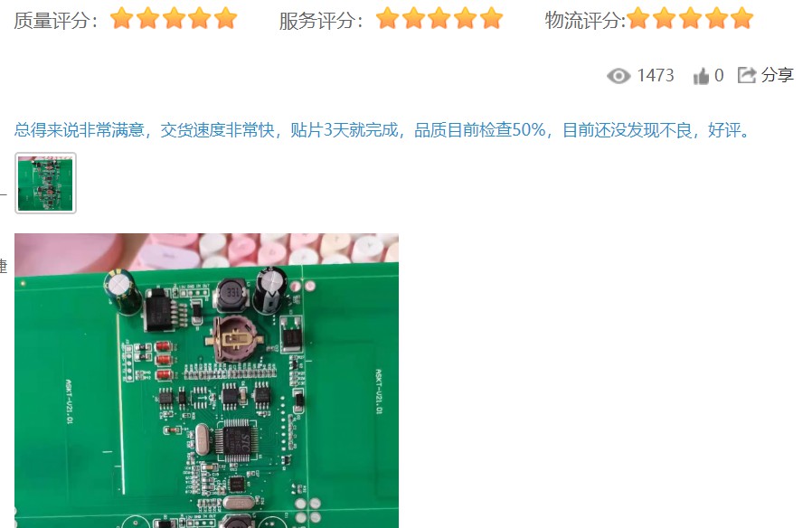This screenshot has width=812, height=528.
Task: Click the fifth star of 质量评分
Action: tap(225, 18)
